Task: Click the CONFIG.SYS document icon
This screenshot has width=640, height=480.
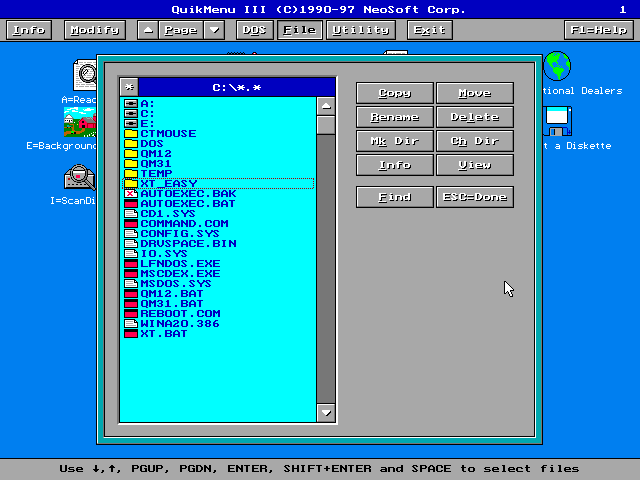Action: point(131,233)
